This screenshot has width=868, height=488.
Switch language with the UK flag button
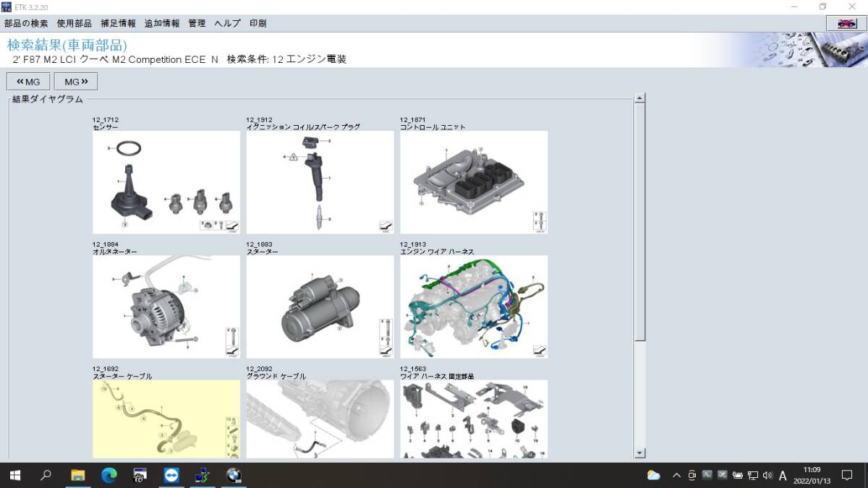[x=846, y=23]
